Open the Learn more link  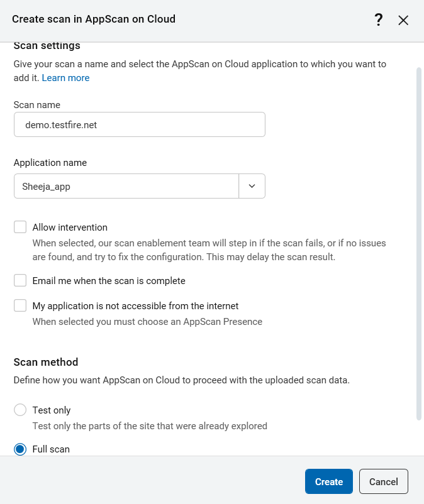pos(65,78)
